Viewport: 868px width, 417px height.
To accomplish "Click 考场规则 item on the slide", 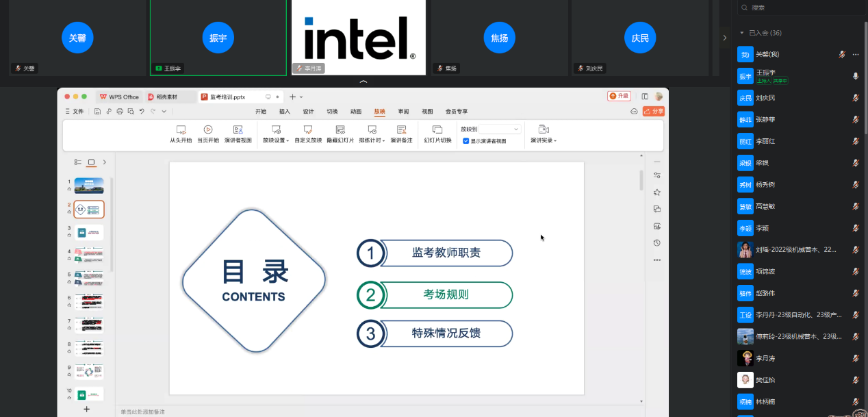I will [x=446, y=295].
